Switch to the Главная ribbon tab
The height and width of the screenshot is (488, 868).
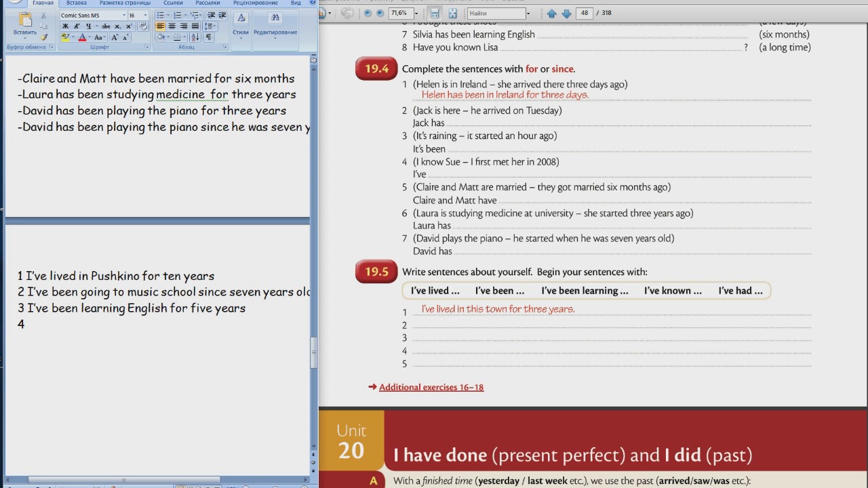[x=43, y=3]
